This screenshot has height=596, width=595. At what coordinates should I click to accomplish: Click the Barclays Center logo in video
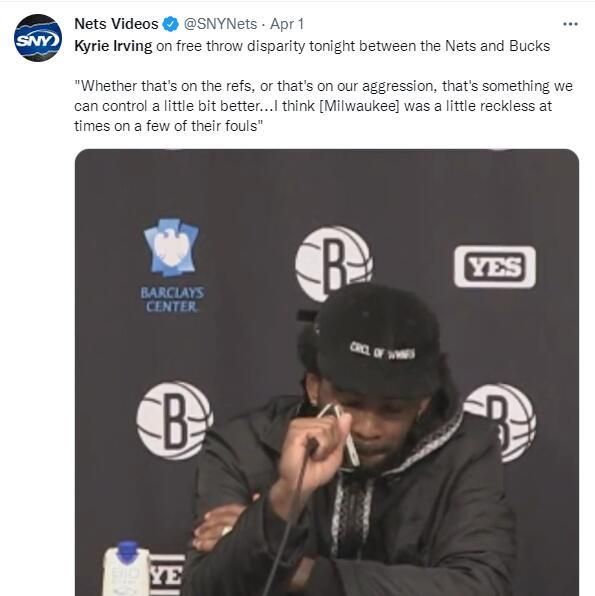172,265
